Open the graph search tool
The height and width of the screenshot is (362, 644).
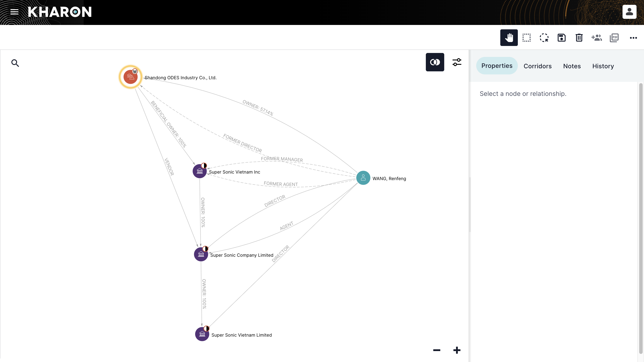(x=15, y=63)
